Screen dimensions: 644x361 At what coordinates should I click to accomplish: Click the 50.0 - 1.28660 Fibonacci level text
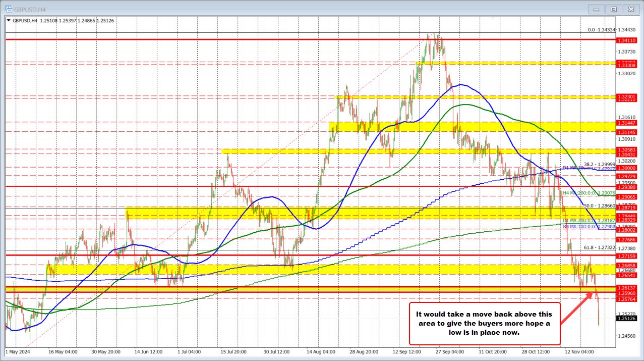[x=600, y=205]
